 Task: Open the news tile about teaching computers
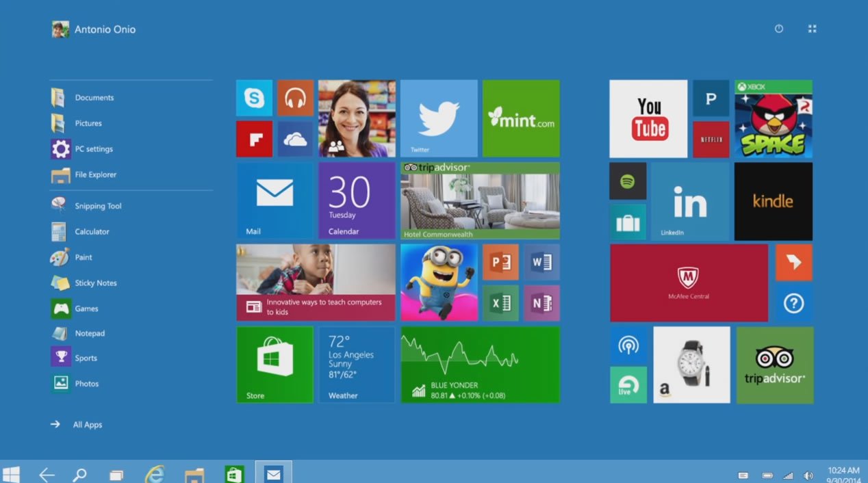[x=316, y=283]
